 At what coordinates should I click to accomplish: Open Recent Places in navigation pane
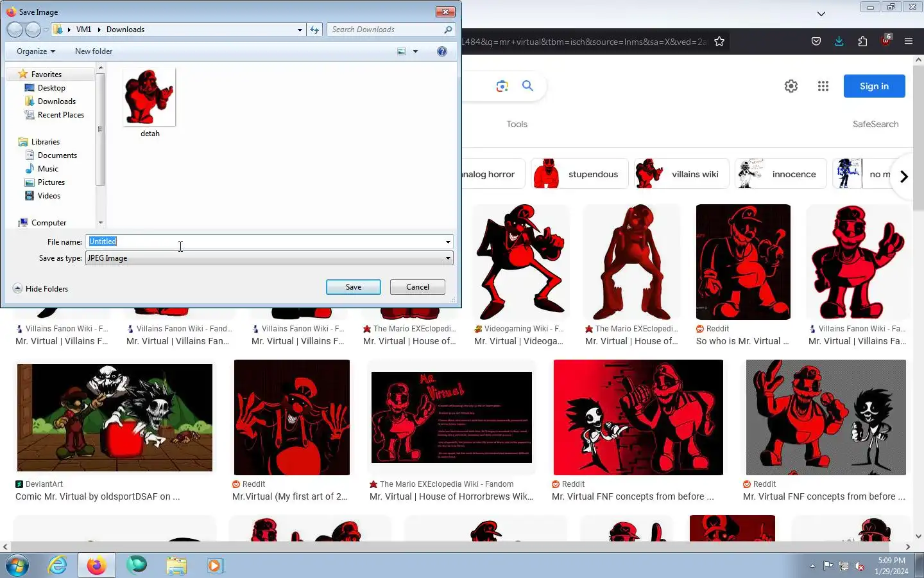pyautogui.click(x=61, y=115)
